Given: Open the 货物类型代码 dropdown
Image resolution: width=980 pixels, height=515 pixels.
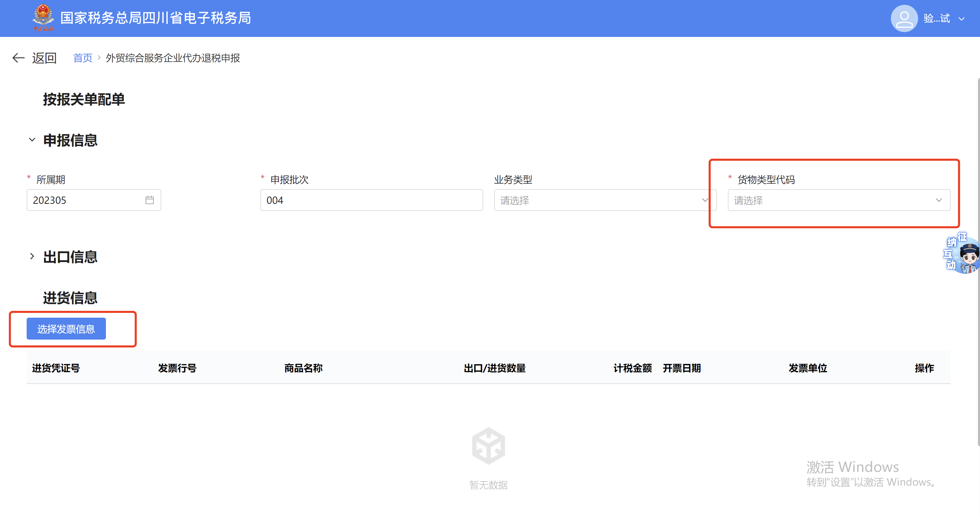Looking at the screenshot, I should pos(839,200).
